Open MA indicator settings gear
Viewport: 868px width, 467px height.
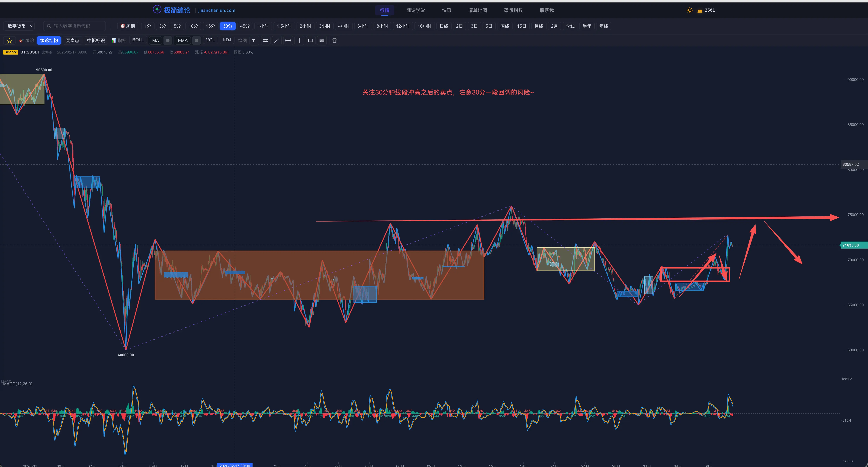tap(168, 40)
